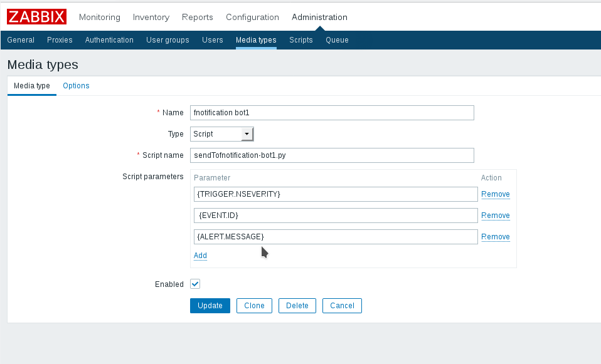Click the Zabbix logo

(x=36, y=17)
